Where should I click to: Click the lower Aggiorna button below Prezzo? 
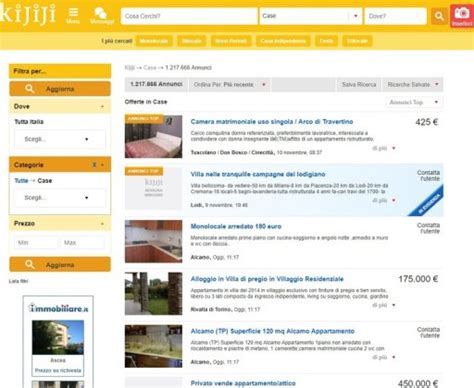click(60, 265)
